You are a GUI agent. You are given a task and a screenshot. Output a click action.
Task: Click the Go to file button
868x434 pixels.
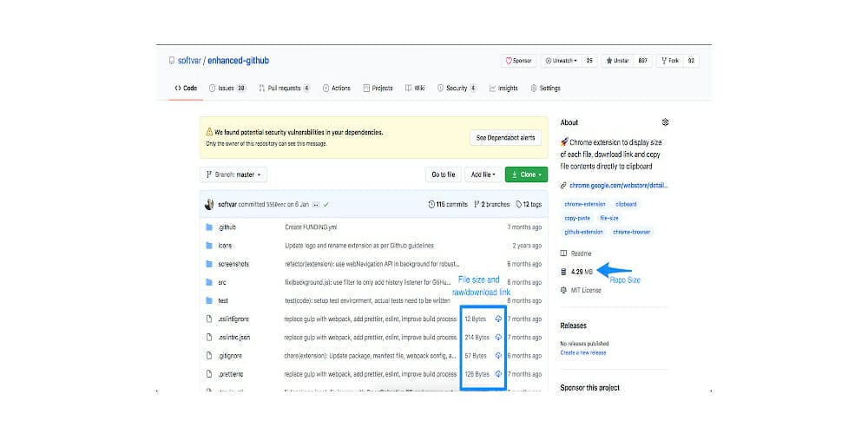[444, 174]
